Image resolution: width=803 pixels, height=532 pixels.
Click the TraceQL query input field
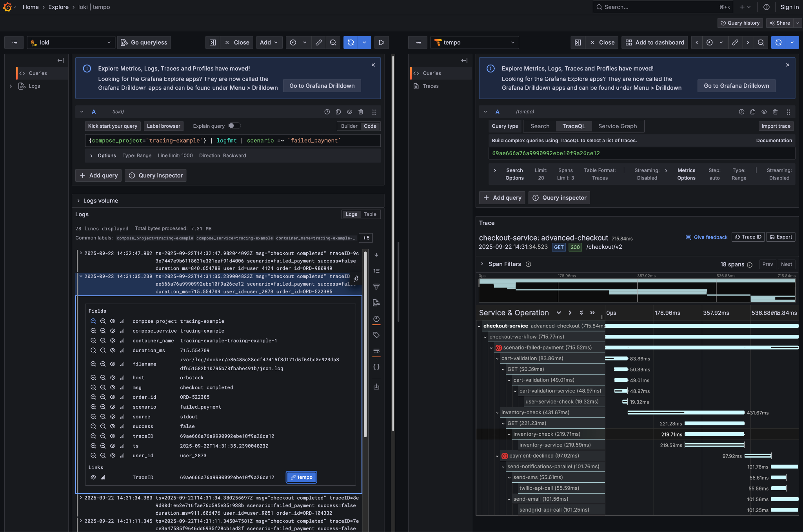pos(641,153)
